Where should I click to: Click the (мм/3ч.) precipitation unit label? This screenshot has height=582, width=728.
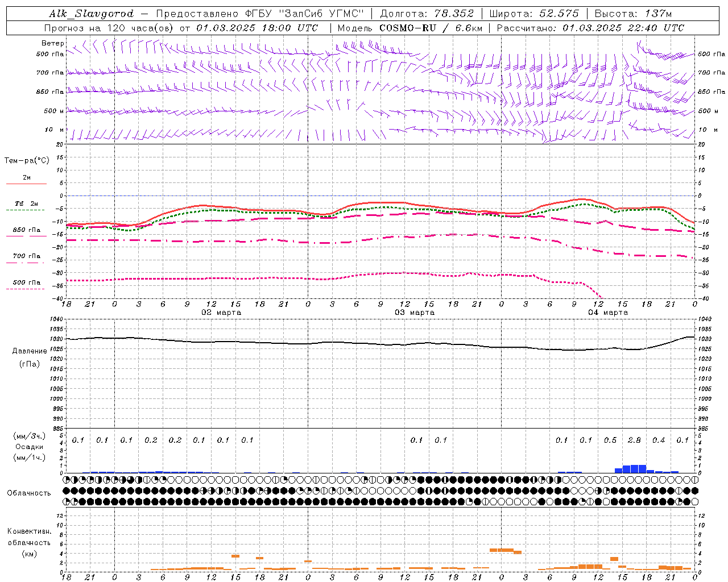[30, 436]
